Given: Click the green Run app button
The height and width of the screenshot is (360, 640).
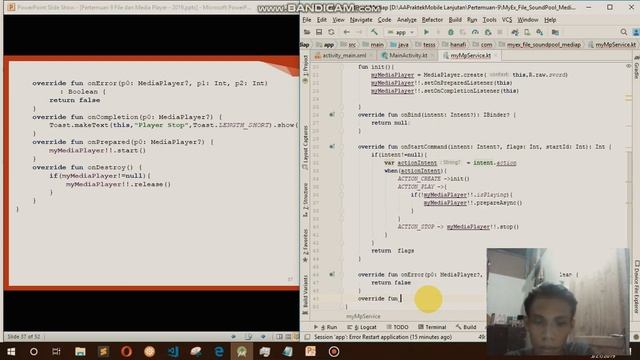Looking at the screenshot, I should coord(426,32).
